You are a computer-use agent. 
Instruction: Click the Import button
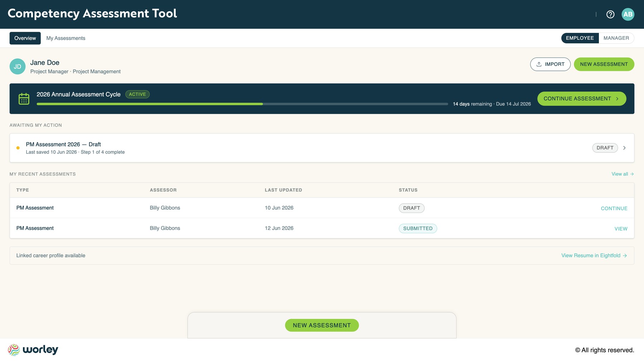tap(550, 64)
